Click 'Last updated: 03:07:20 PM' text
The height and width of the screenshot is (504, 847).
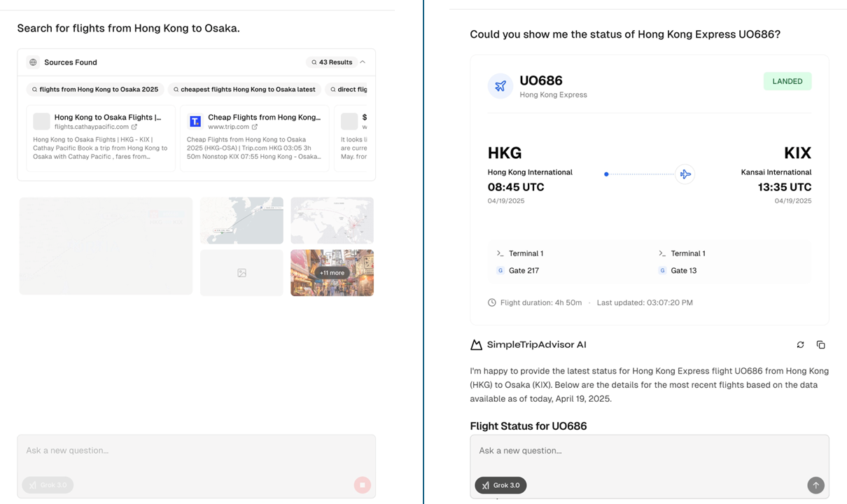coord(645,303)
